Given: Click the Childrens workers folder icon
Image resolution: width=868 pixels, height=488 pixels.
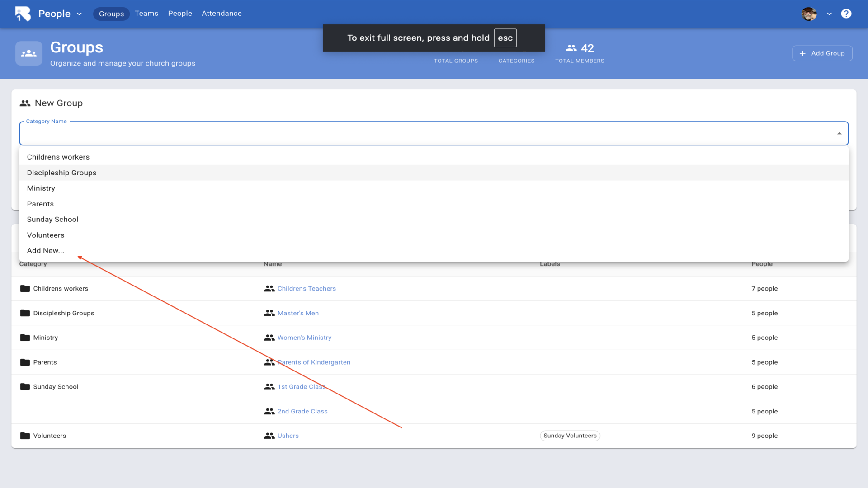Looking at the screenshot, I should tap(25, 288).
